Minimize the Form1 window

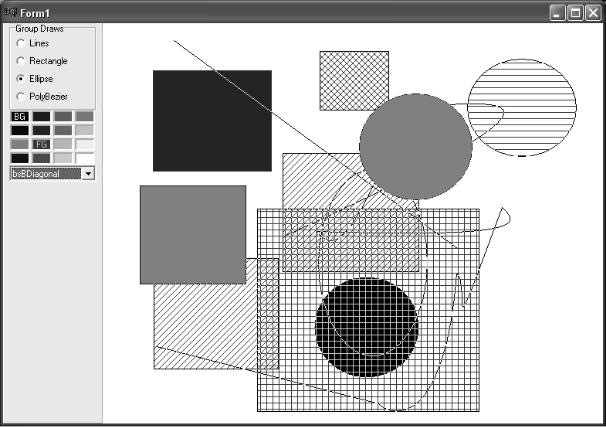pyautogui.click(x=557, y=13)
